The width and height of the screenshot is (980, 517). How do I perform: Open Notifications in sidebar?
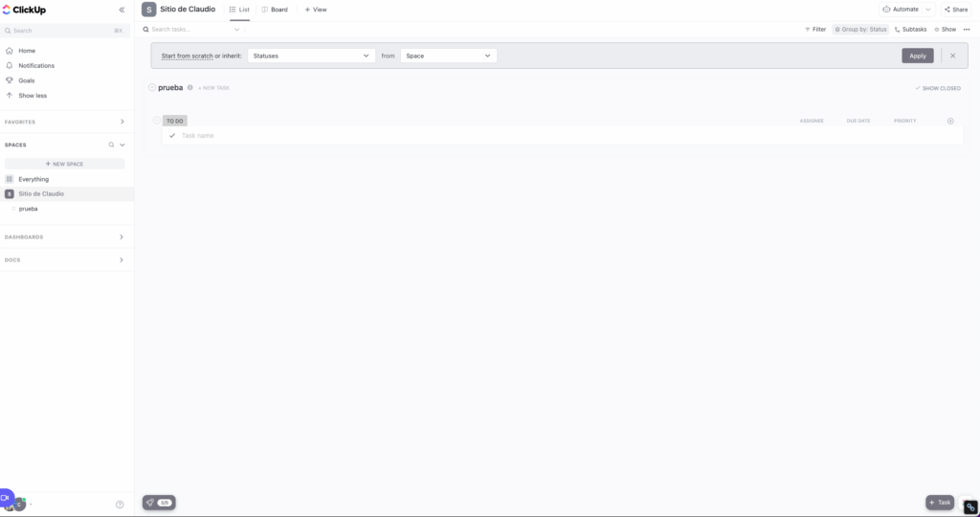tap(36, 66)
